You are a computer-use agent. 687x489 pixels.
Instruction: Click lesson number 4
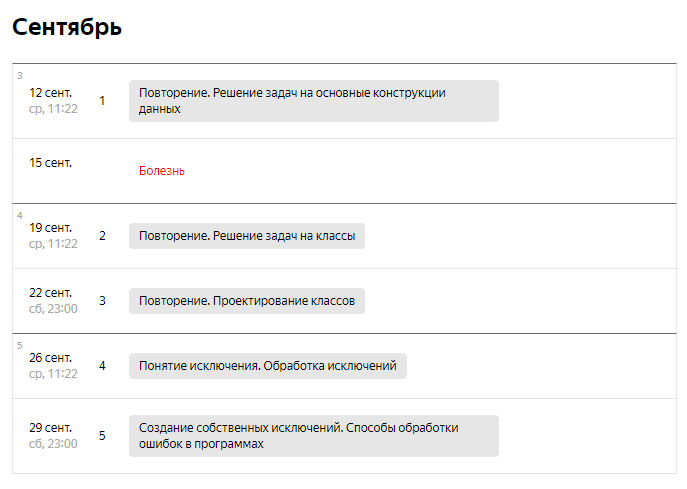[102, 366]
